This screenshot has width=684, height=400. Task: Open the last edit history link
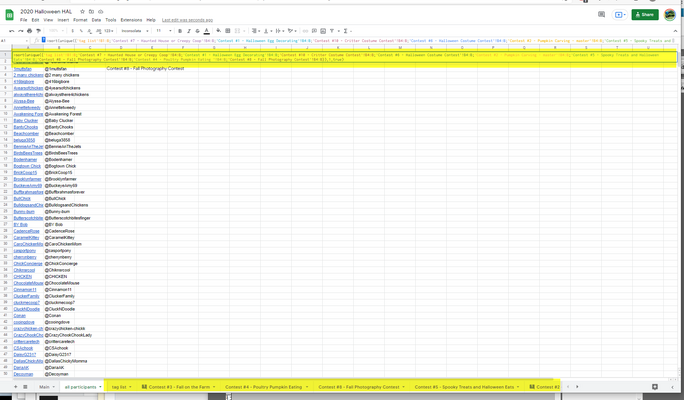[187, 20]
